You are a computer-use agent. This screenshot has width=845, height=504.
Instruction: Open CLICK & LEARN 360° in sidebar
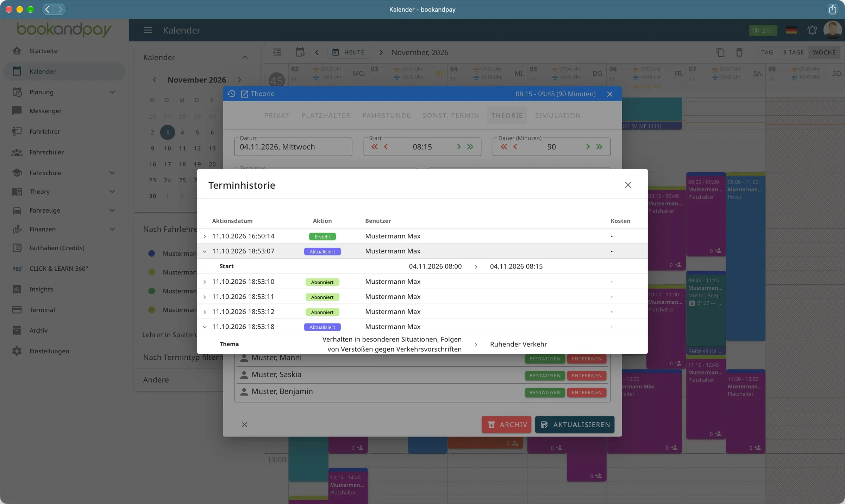[x=64, y=269]
